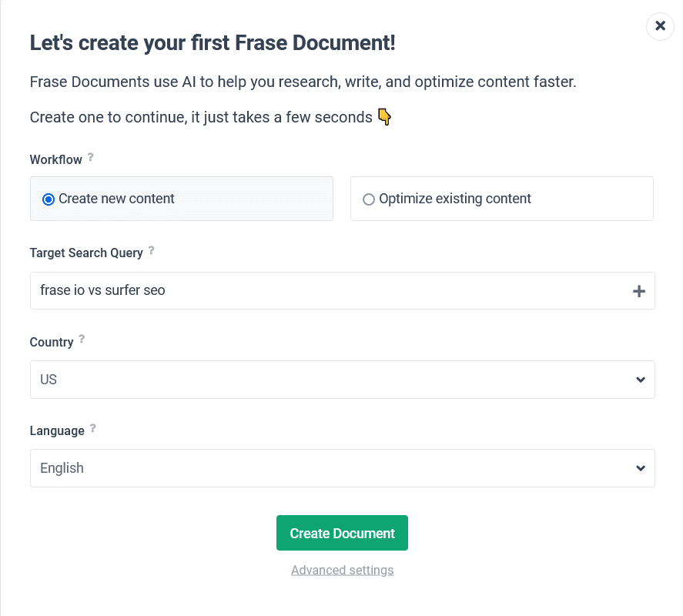683x616 pixels.
Task: Click the Create Document button
Action: [x=342, y=533]
